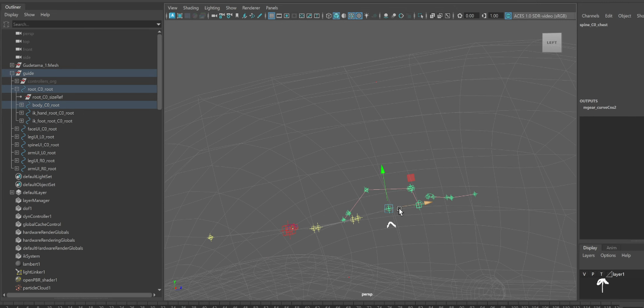Open the Outliner Display menu
This screenshot has width=644, height=308.
pyautogui.click(x=11, y=15)
